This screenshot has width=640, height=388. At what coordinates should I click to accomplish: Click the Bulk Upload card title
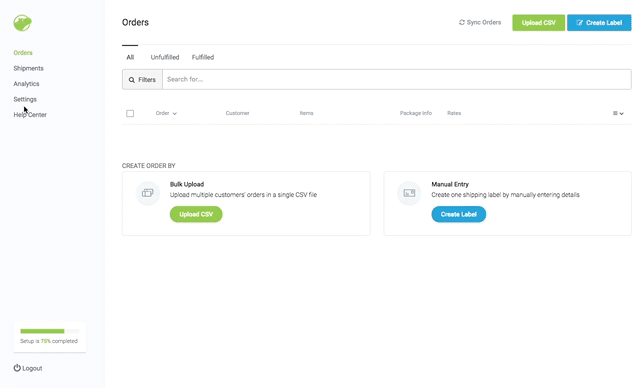click(187, 184)
